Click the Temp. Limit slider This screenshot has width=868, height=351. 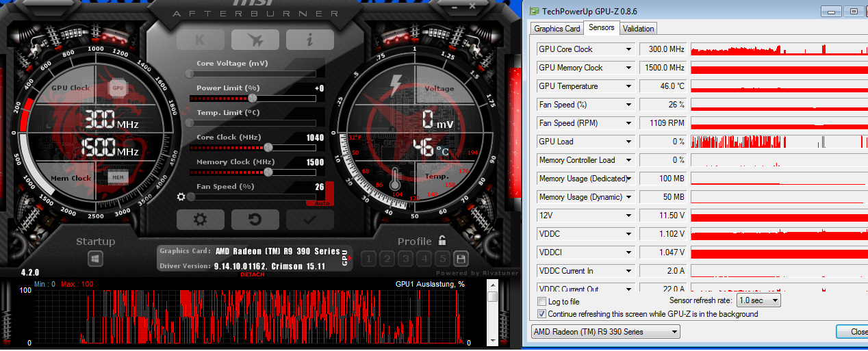[253, 122]
